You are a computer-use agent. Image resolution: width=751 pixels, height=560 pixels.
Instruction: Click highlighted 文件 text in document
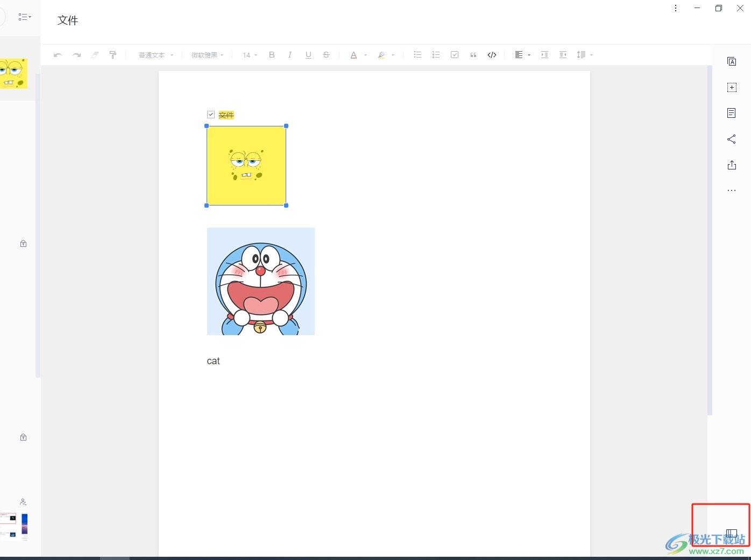point(226,115)
